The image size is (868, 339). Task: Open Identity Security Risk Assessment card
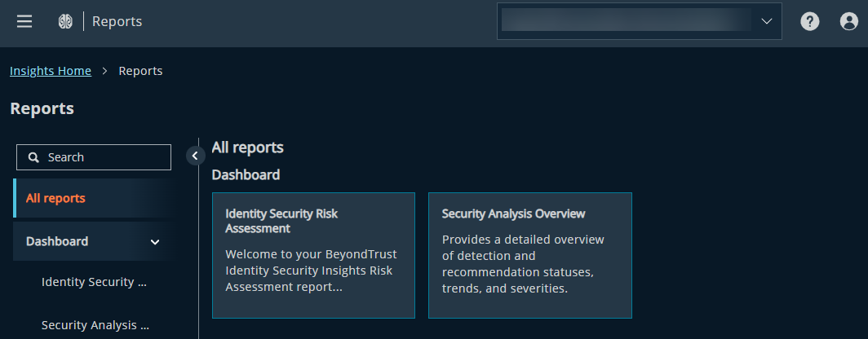tap(313, 256)
